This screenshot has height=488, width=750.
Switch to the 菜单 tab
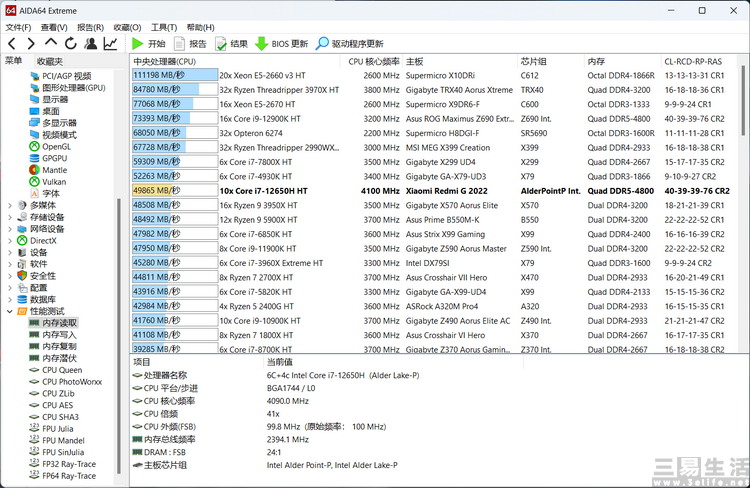13,61
